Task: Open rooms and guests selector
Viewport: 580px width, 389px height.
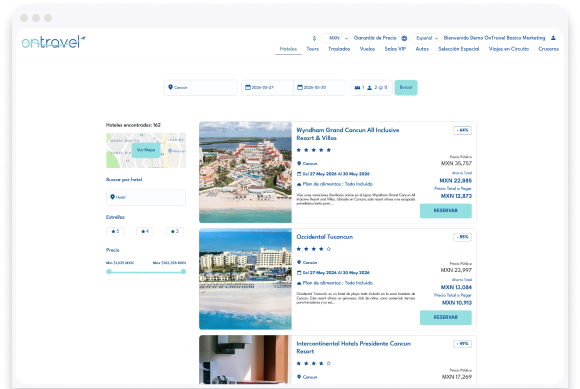Action: pos(371,88)
